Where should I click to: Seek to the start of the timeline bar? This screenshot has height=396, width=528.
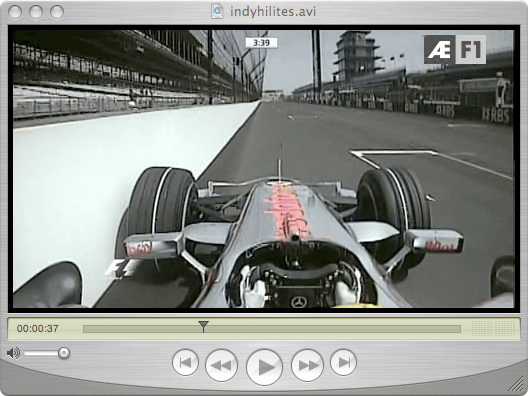(86, 329)
